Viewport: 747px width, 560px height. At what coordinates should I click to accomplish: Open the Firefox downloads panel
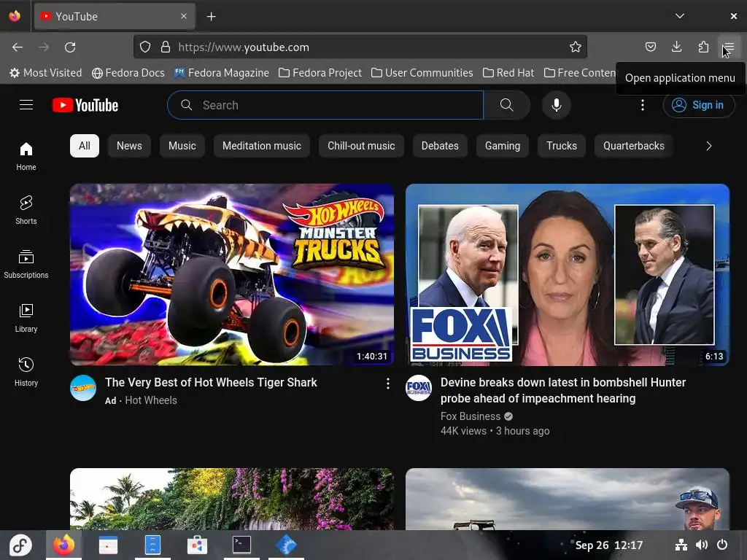676,47
